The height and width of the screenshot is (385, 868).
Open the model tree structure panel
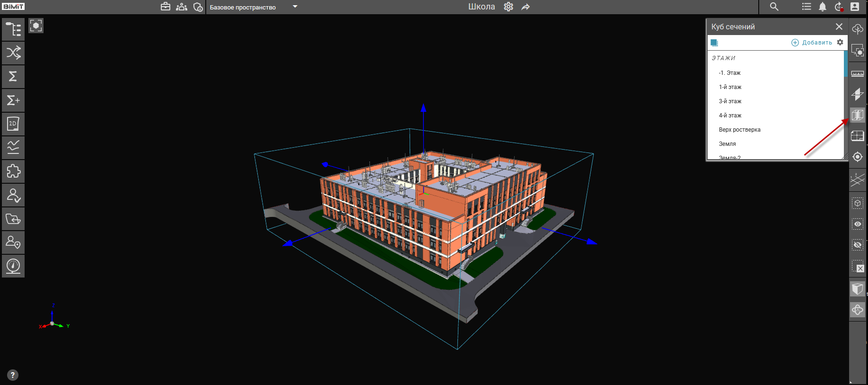coord(13,29)
